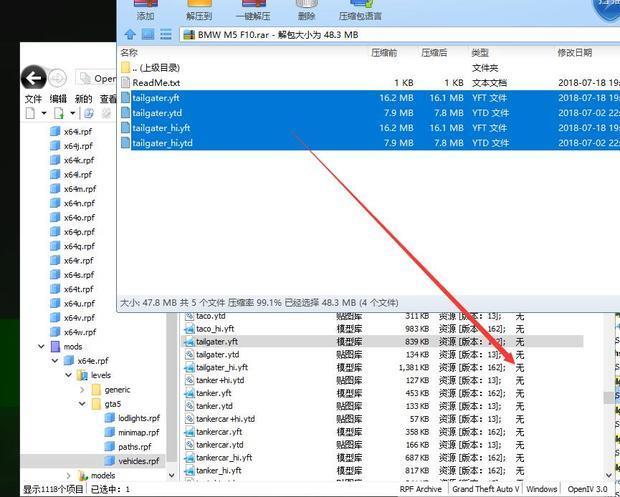Click the 删除 (Delete) toolbar icon

pyautogui.click(x=306, y=10)
